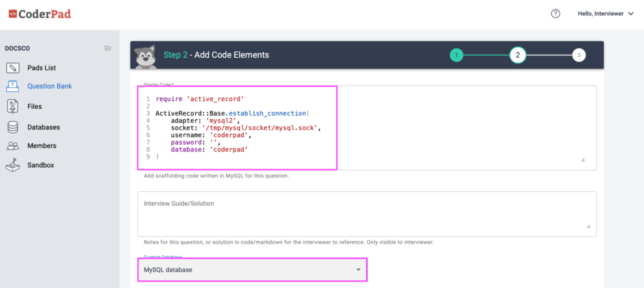Screen dimensions: 644x288
Task: Jump to step 1 in the progress indicator
Action: pyautogui.click(x=457, y=55)
